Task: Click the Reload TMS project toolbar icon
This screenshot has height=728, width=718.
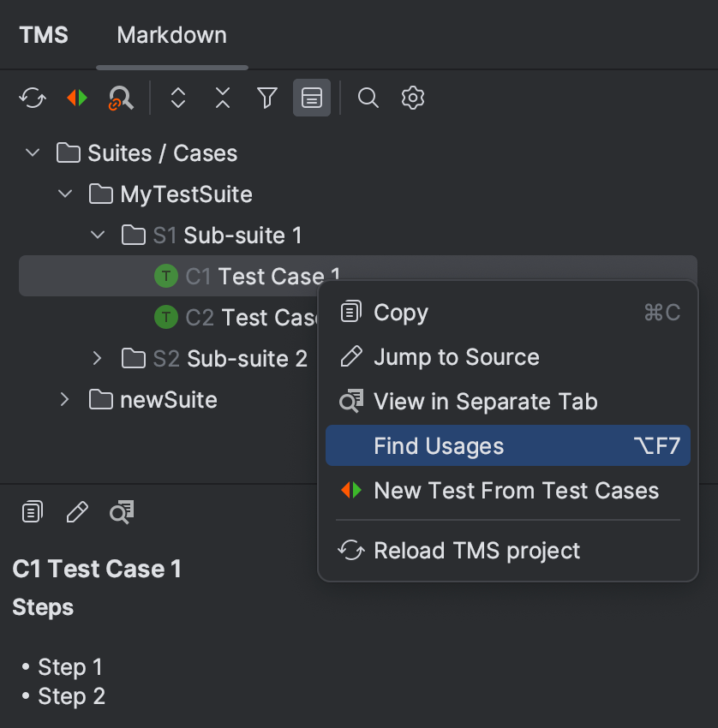Action: coord(32,98)
